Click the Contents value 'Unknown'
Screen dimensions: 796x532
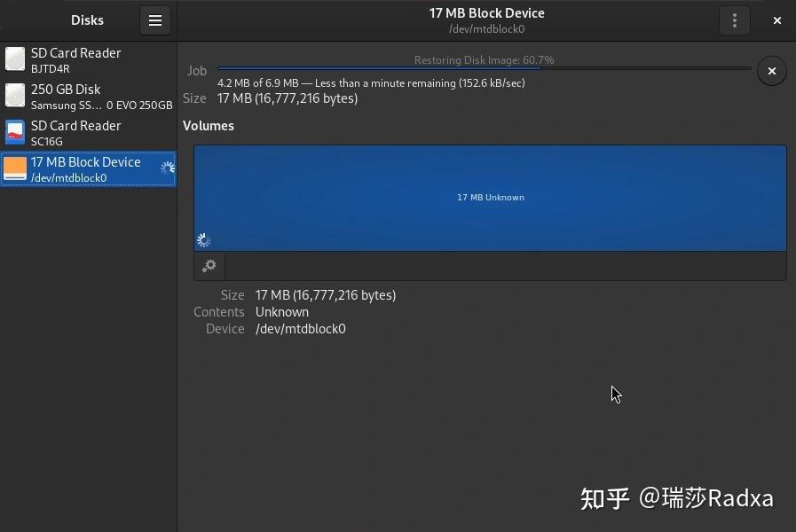coord(281,312)
